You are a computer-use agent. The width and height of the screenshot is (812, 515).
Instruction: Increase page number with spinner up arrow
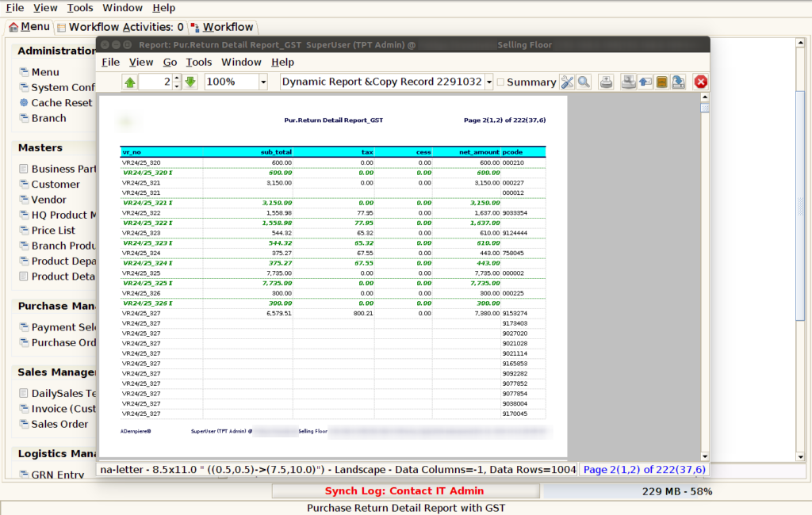177,78
